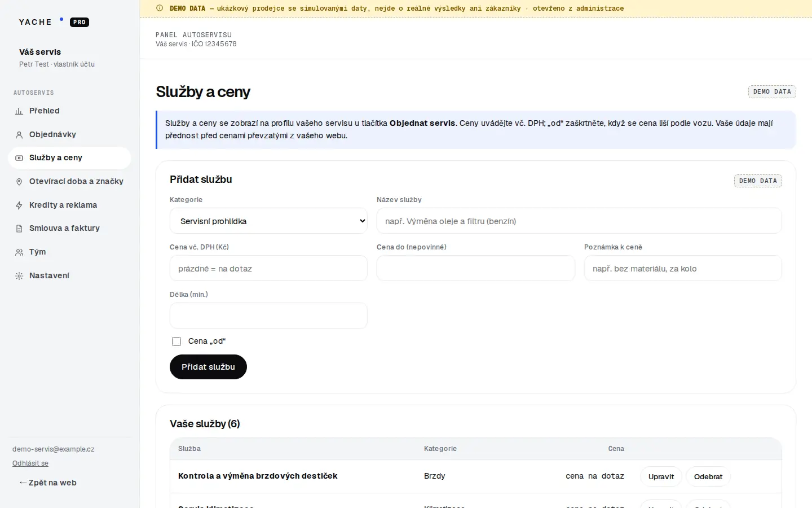Image resolution: width=812 pixels, height=508 pixels.
Task: Open Nastavení in sidebar
Action: [69, 276]
